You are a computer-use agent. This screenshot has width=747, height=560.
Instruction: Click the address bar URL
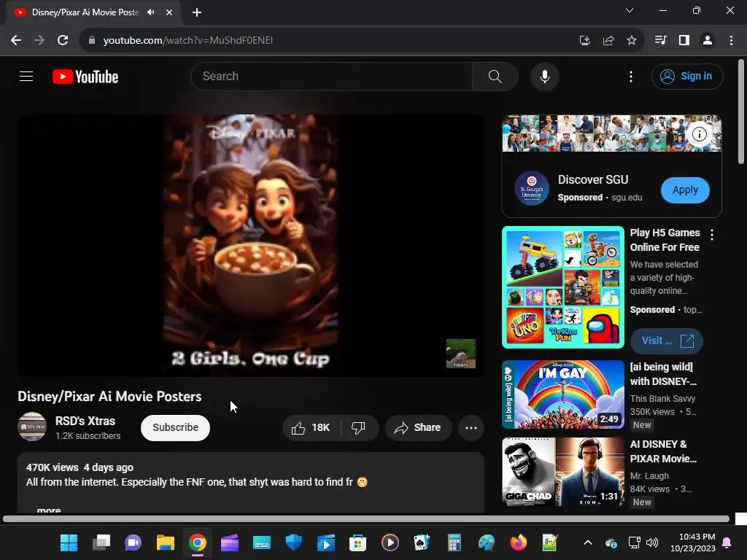coord(188,40)
